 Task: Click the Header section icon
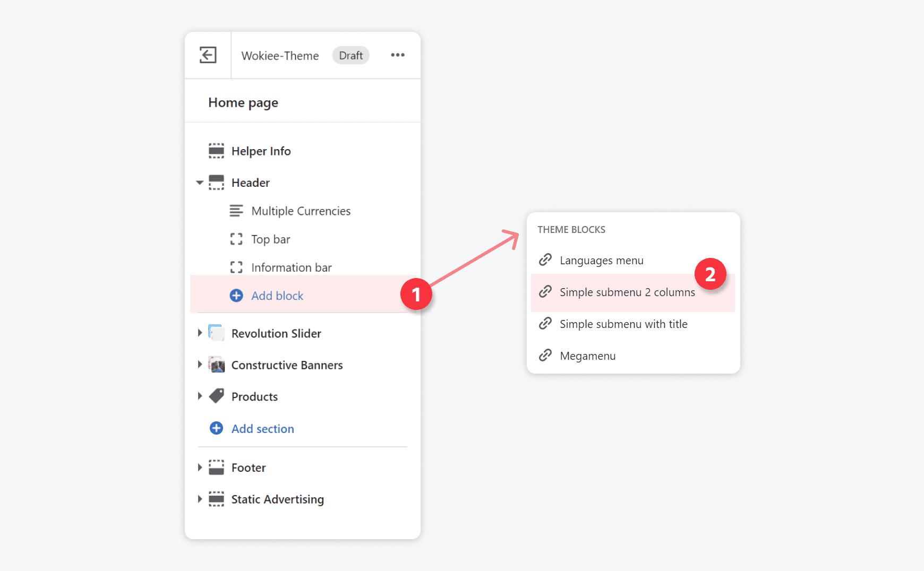(x=216, y=182)
